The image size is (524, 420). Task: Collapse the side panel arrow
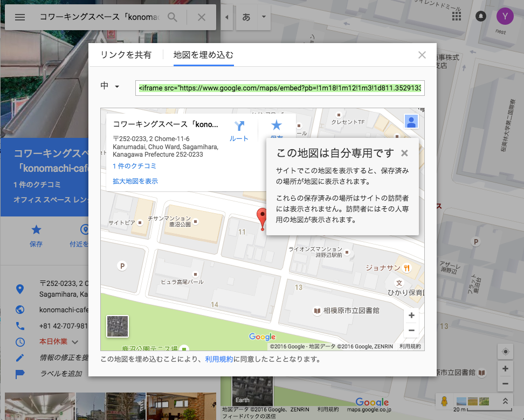click(226, 17)
